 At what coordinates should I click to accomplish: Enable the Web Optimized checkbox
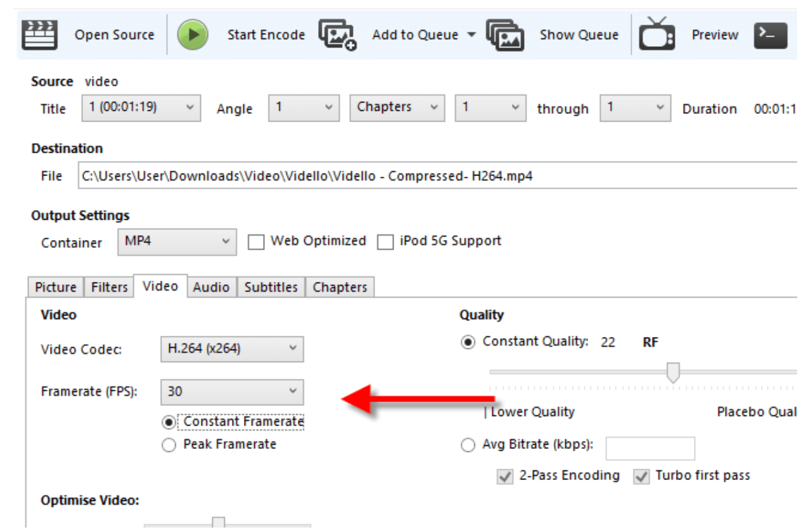click(x=256, y=243)
